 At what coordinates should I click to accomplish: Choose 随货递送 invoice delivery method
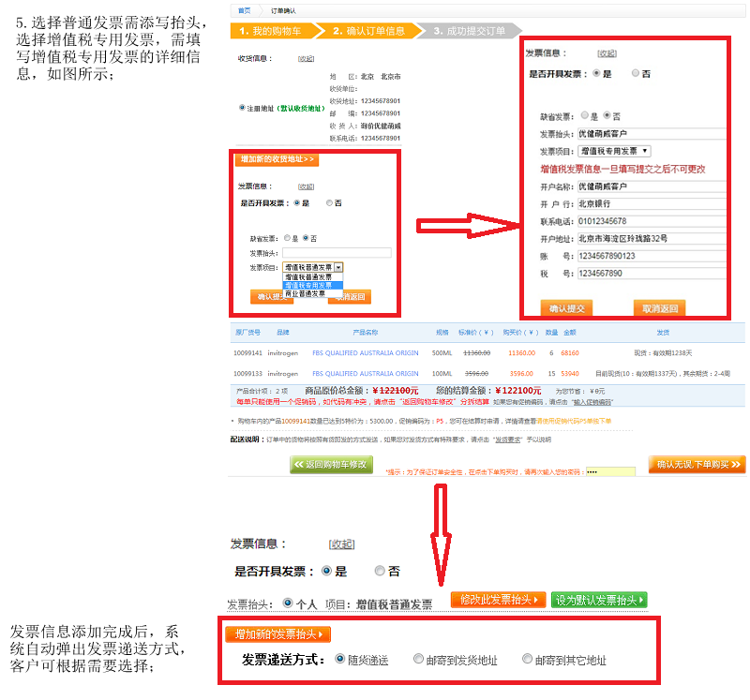(x=339, y=660)
